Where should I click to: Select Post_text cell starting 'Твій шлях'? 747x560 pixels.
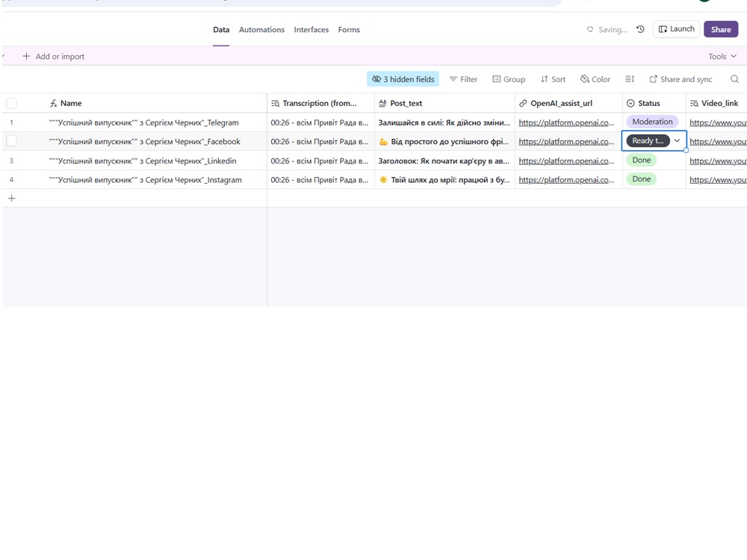tap(444, 179)
